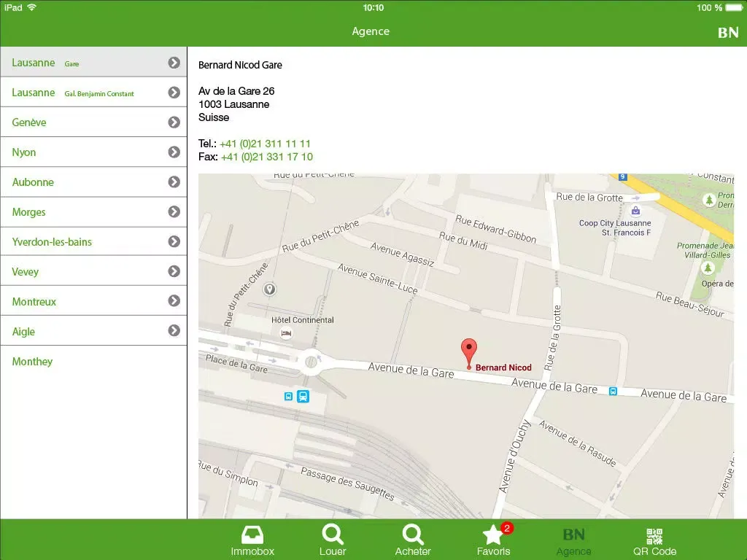Switch to the Acheter tab label
This screenshot has width=747, height=560.
click(413, 551)
